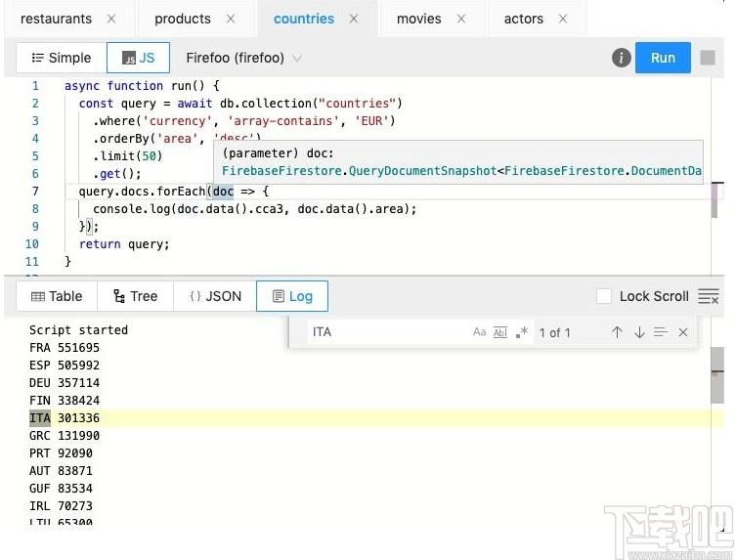This screenshot has height=560, width=736.
Task: Toggle Match Whole Word in search
Action: (500, 332)
